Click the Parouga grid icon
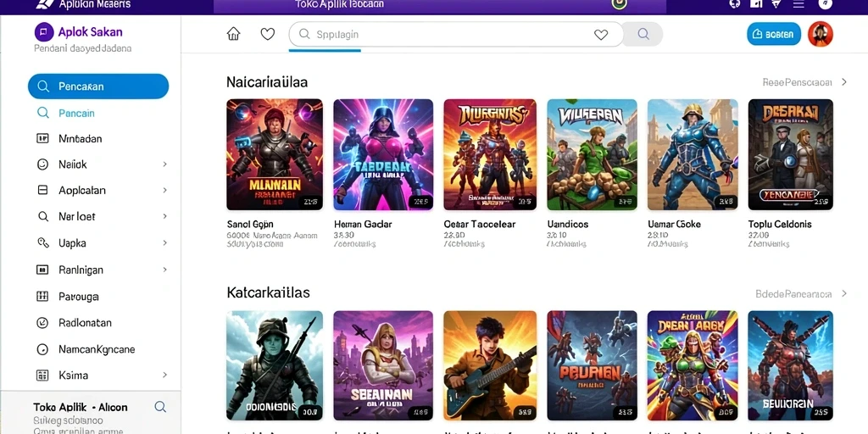The width and height of the screenshot is (868, 434). pos(42,296)
